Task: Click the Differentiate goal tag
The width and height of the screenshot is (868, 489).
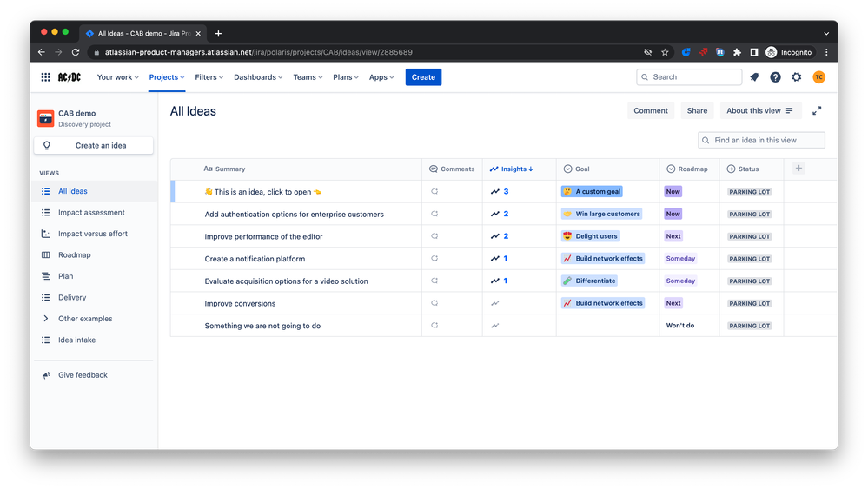Action: click(590, 281)
